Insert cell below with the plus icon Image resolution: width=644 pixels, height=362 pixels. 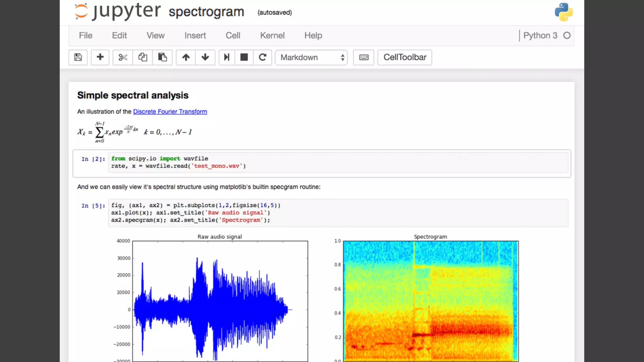[100, 57]
